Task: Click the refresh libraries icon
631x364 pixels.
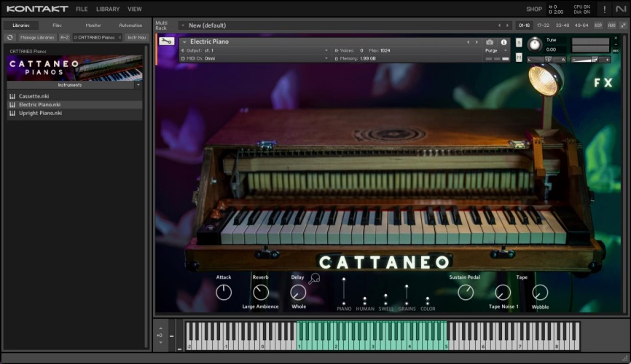Action: [x=10, y=37]
